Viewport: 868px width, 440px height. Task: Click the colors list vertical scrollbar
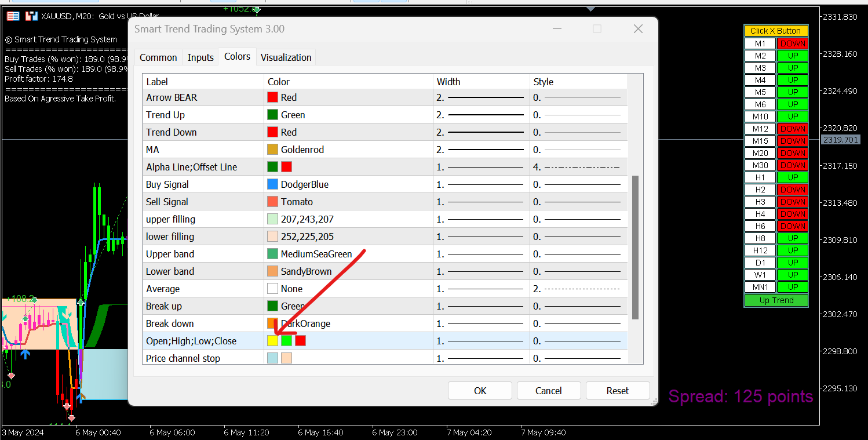coord(635,248)
